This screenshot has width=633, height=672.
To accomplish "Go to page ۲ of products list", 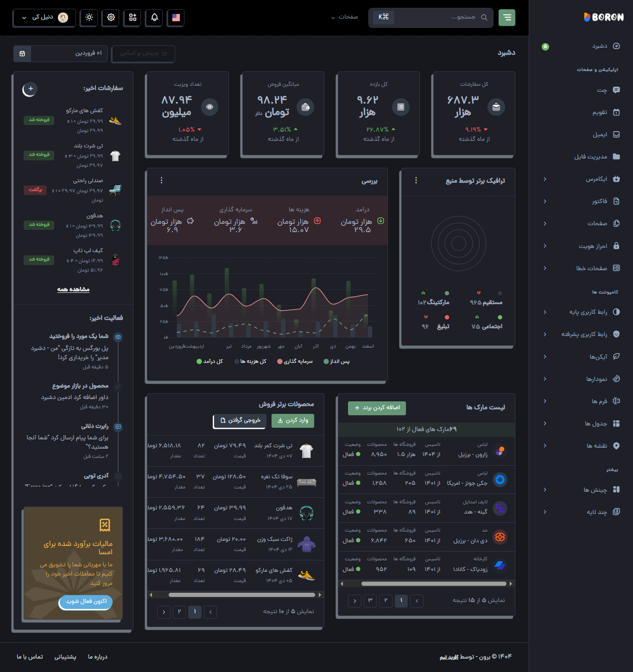I will tap(179, 612).
